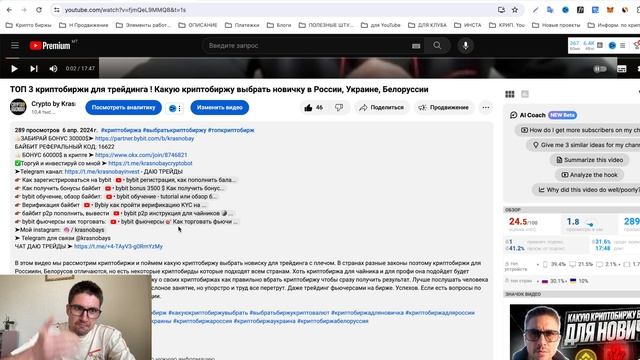Viewport: 640px width, 360px height.
Task: Open the Crypto by Kras channel avatar
Action: pos(18,107)
